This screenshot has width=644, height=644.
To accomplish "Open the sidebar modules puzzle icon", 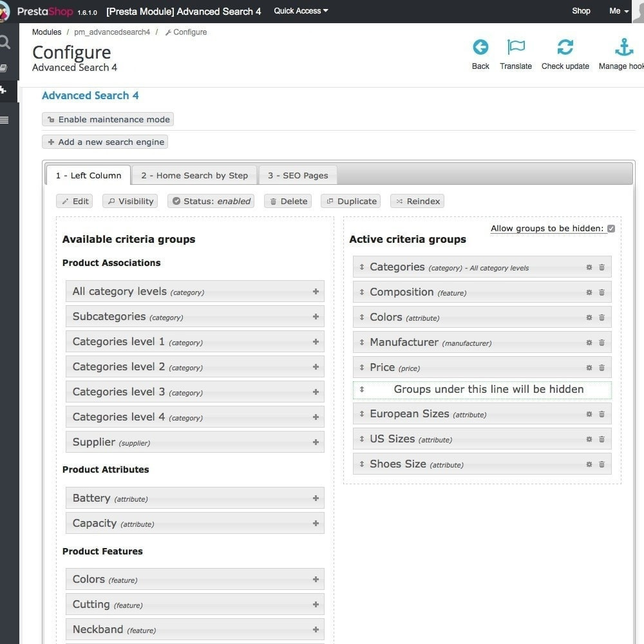I will (x=3, y=90).
